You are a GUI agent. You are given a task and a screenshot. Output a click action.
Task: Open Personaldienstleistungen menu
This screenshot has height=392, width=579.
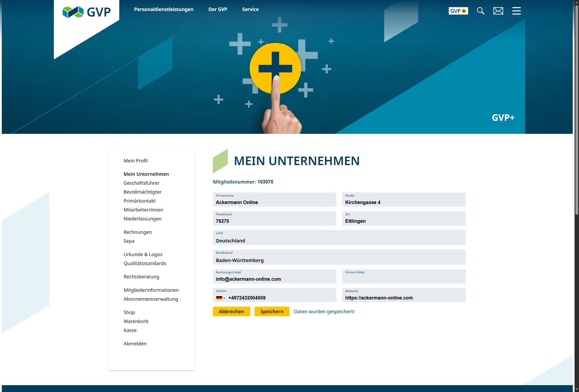pos(164,9)
